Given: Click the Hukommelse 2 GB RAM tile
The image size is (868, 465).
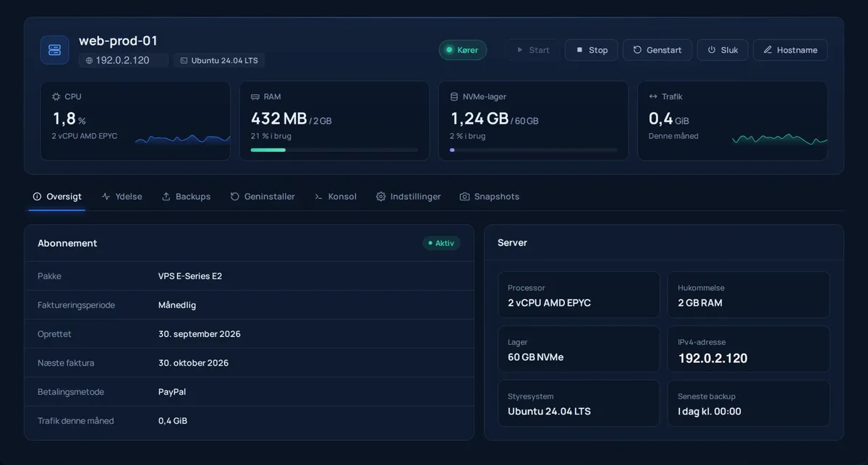Looking at the screenshot, I should (x=749, y=295).
